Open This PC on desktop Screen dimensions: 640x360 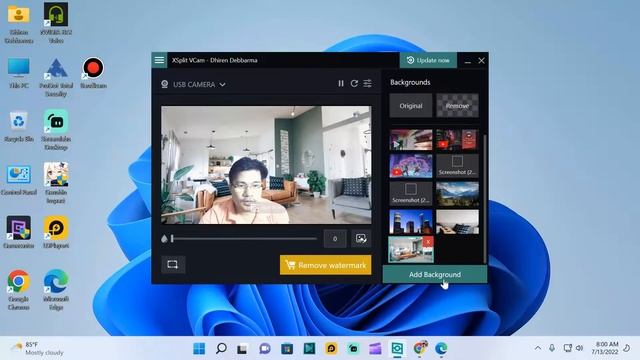coord(18,73)
